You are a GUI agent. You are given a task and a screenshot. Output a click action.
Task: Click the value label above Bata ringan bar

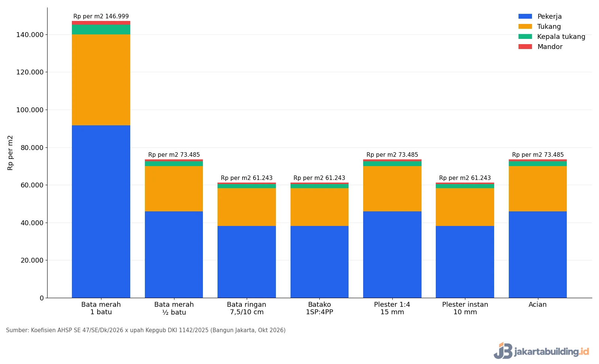click(247, 178)
